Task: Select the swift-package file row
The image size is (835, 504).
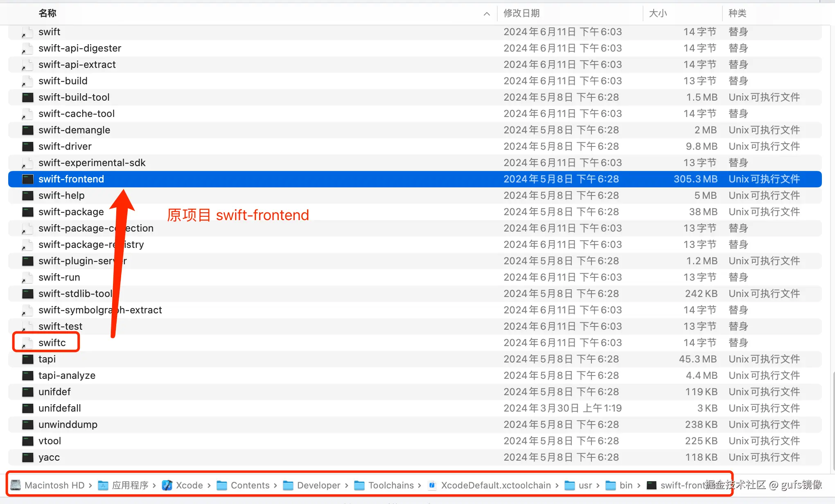Action: pyautogui.click(x=71, y=212)
